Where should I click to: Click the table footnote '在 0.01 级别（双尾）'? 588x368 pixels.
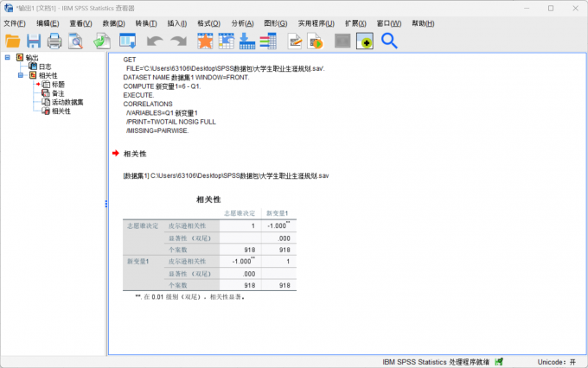click(x=189, y=297)
